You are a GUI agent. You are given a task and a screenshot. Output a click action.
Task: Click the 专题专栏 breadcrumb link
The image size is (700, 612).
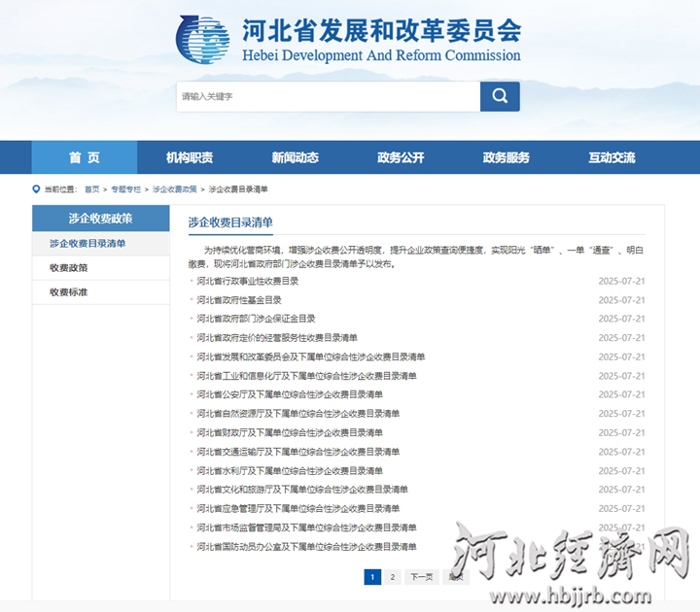(x=125, y=189)
